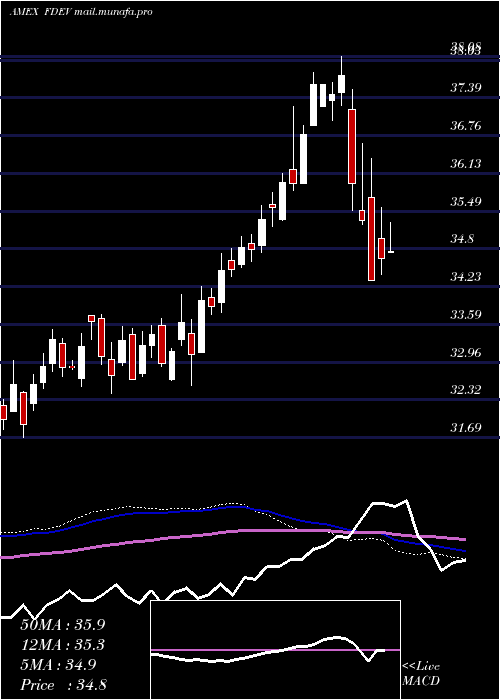Click the 36.76 price axis label
This screenshot has height=700, width=500.
coord(466,125)
